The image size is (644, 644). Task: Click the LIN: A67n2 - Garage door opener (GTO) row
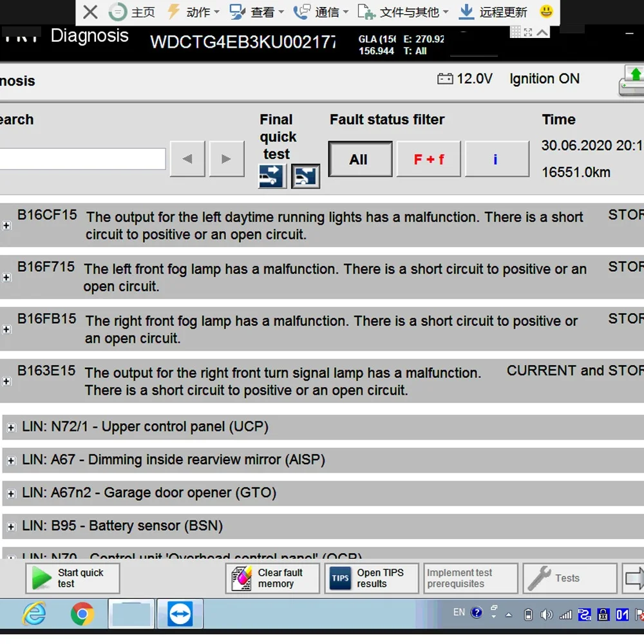pos(323,493)
